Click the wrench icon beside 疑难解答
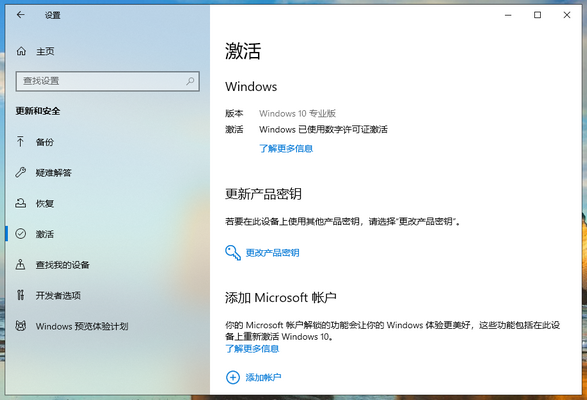 [21, 172]
